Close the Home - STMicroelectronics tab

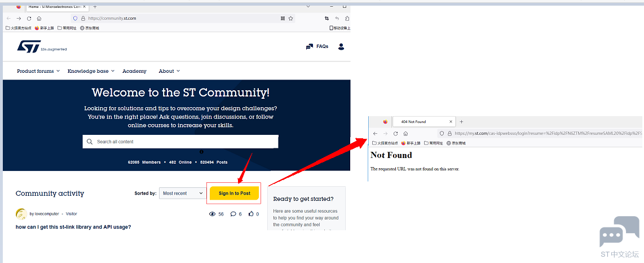point(85,7)
